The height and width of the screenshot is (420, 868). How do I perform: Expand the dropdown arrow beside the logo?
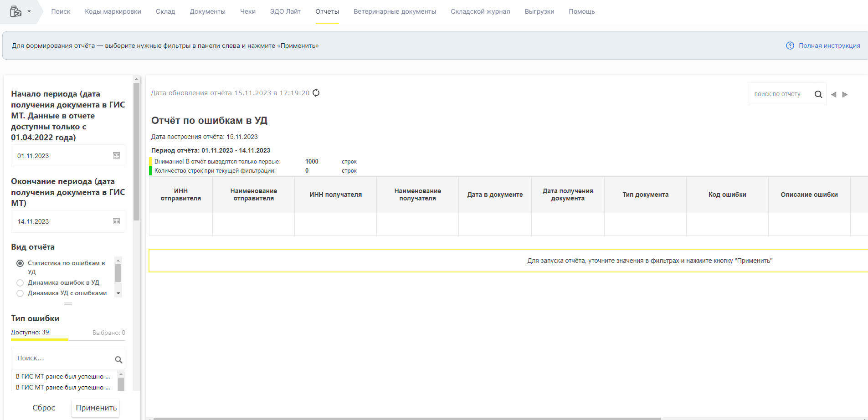(29, 11)
